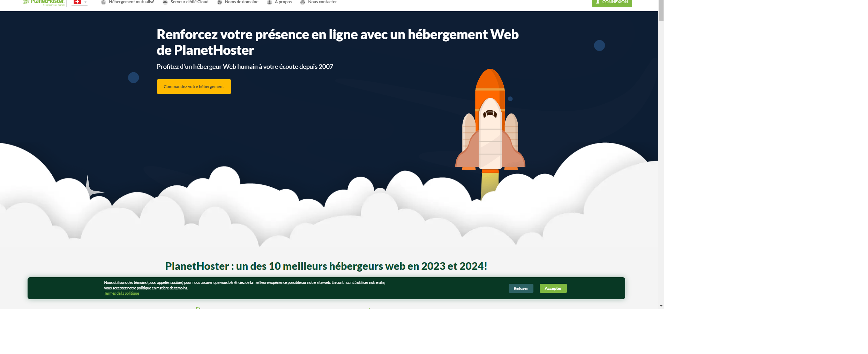Refuse cookies with the Refuser button
Image resolution: width=868 pixels, height=354 pixels.
pyautogui.click(x=521, y=288)
